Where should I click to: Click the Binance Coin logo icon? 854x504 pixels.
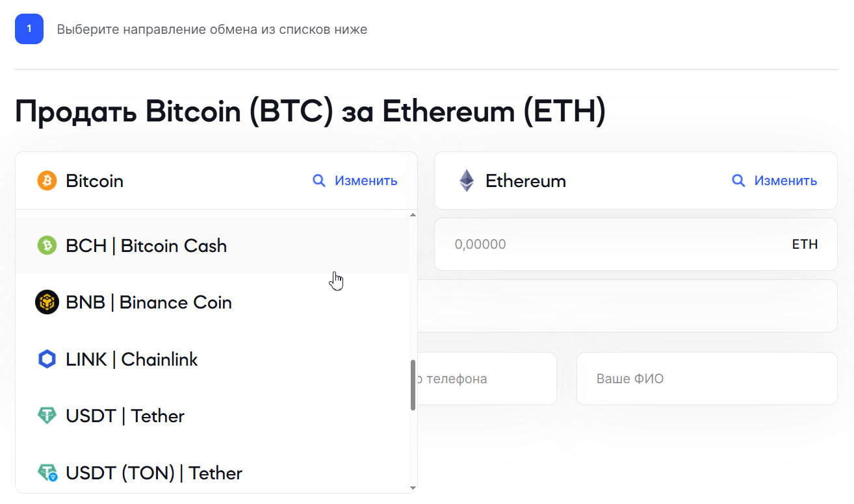47,302
